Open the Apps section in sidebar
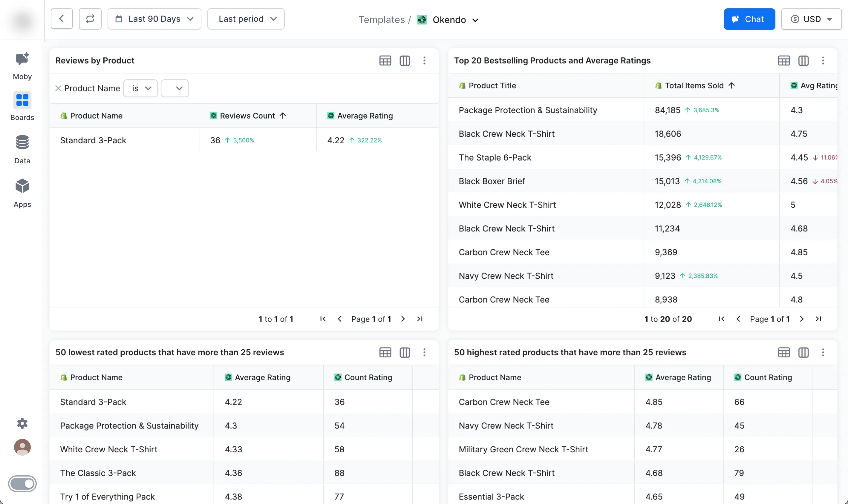Image resolution: width=848 pixels, height=504 pixels. [22, 193]
